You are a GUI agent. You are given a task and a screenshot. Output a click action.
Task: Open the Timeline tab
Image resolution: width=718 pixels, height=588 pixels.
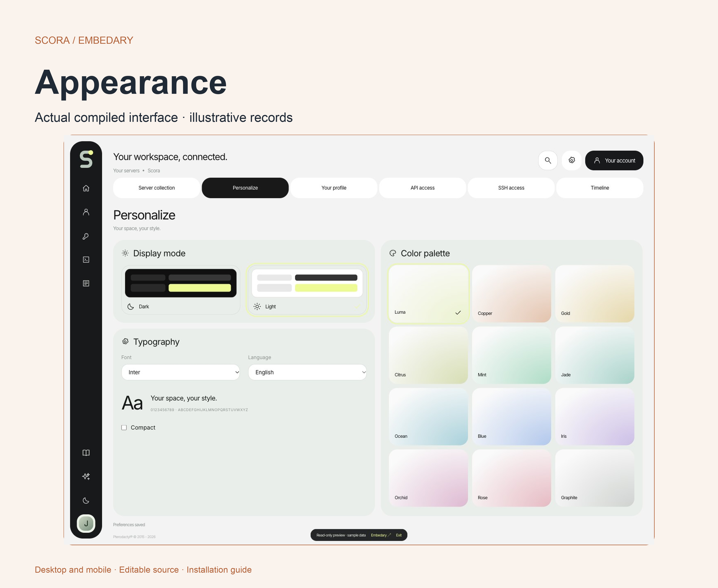point(600,188)
